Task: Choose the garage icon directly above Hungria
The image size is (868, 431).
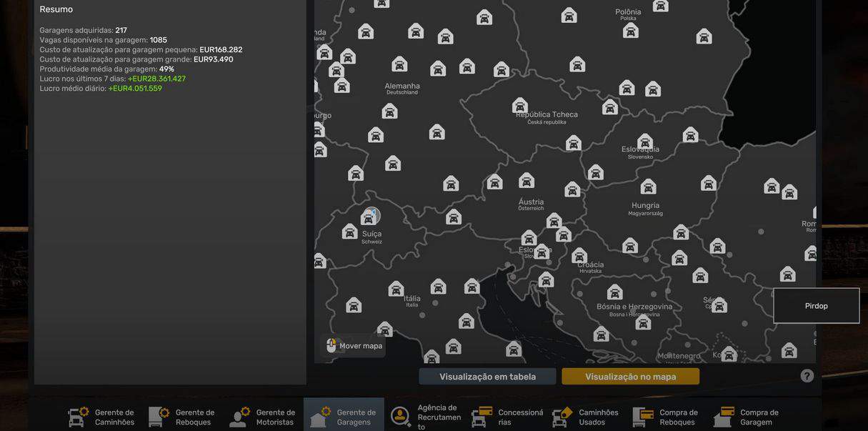Action: coord(648,187)
